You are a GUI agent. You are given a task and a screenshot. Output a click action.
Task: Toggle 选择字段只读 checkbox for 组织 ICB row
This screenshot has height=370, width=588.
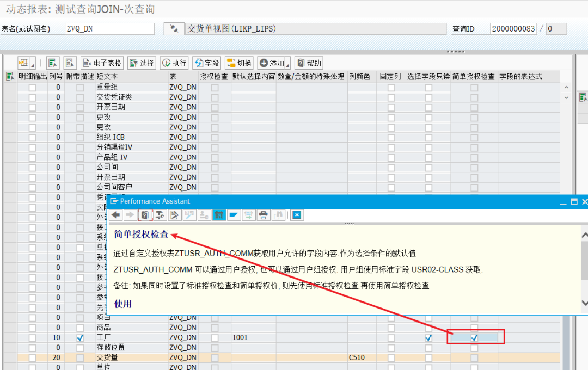click(x=428, y=138)
